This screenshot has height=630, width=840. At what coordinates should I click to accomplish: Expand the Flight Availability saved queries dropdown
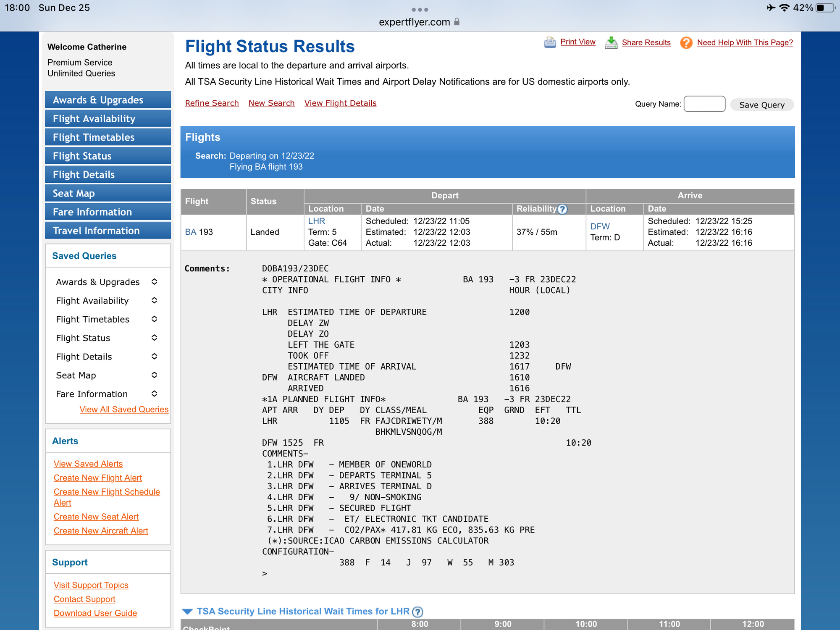pos(154,300)
